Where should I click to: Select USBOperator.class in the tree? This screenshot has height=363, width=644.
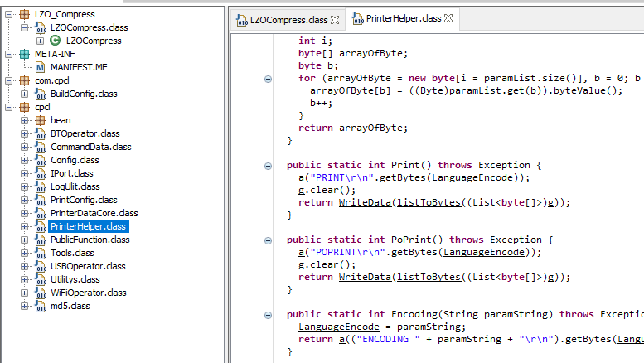coord(88,267)
